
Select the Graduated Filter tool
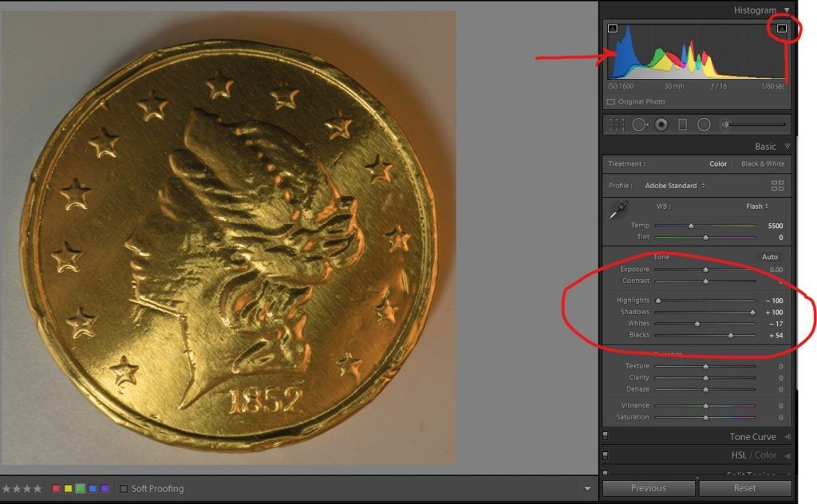(682, 124)
